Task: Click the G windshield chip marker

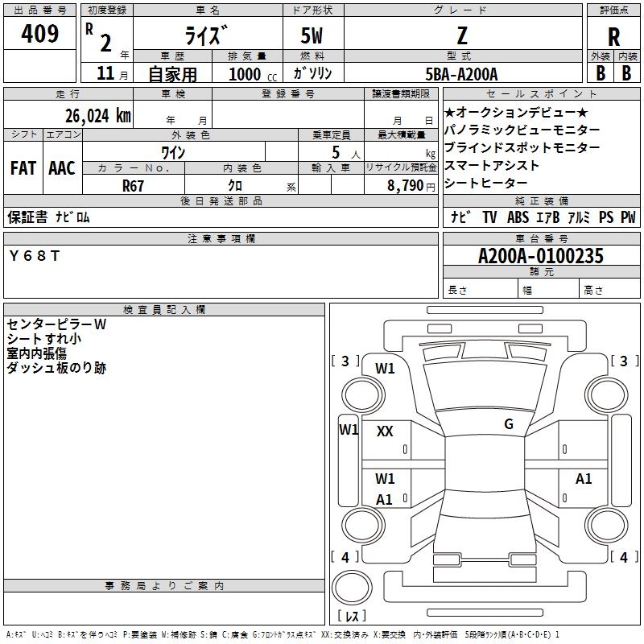Action: (x=509, y=424)
